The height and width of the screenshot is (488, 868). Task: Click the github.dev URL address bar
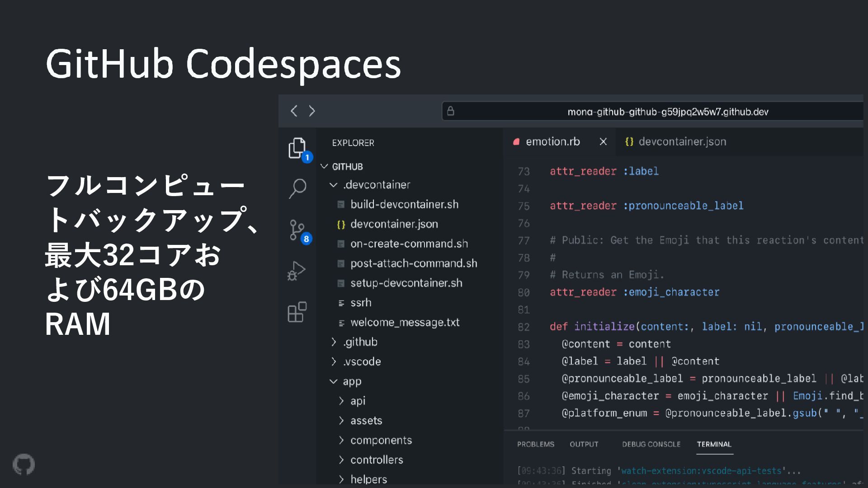[667, 112]
